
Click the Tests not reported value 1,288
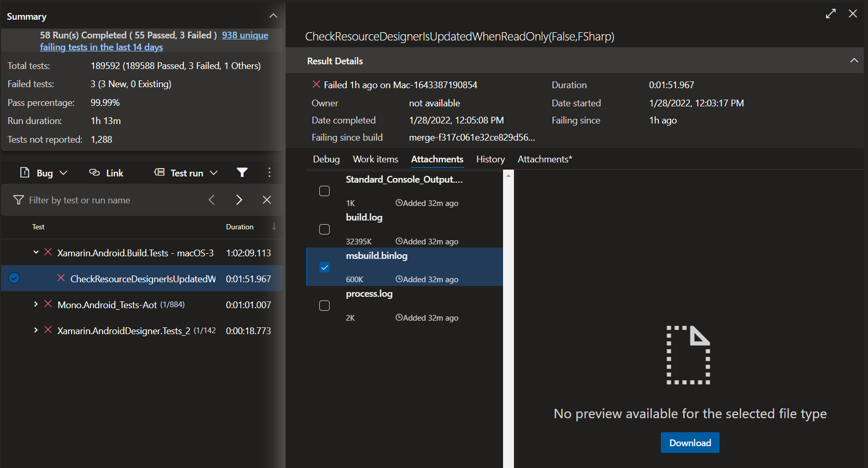[101, 140]
